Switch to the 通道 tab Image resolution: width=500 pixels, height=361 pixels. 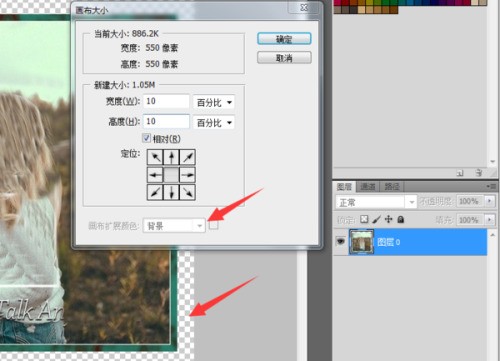click(x=368, y=187)
